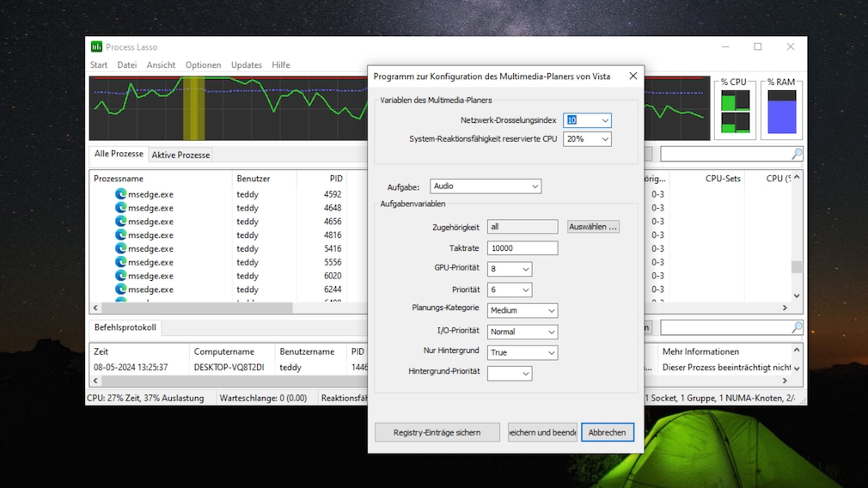
Task: Click the log search input field
Action: (x=725, y=327)
